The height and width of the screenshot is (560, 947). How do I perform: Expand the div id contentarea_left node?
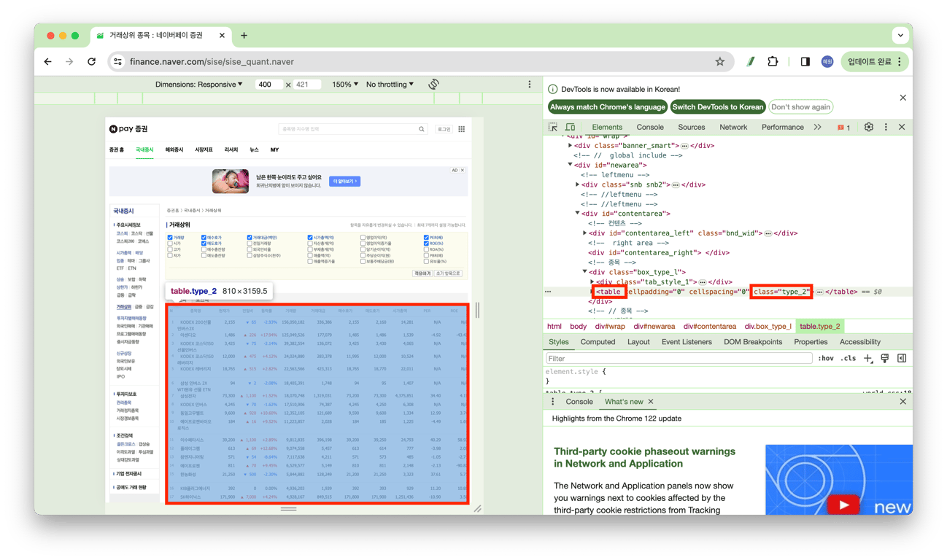click(x=585, y=233)
